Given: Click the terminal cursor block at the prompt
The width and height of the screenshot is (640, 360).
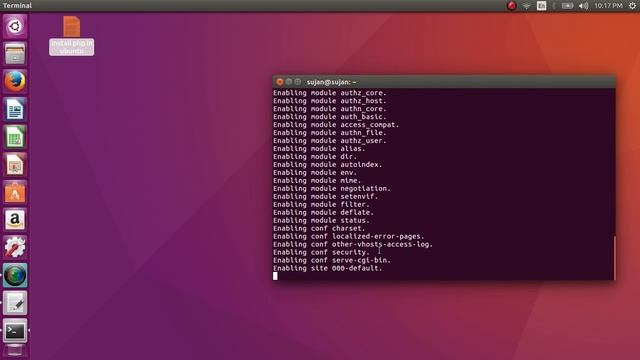Looking at the screenshot, I should (275, 276).
